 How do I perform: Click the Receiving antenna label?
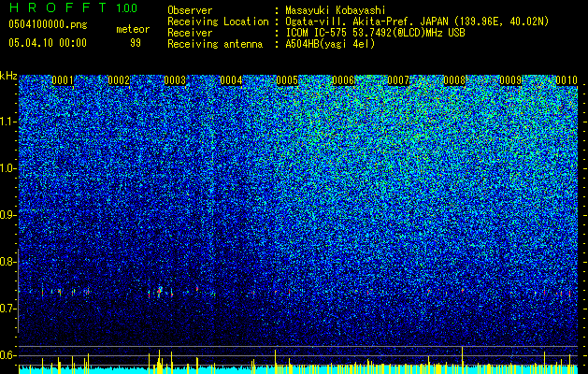click(215, 44)
